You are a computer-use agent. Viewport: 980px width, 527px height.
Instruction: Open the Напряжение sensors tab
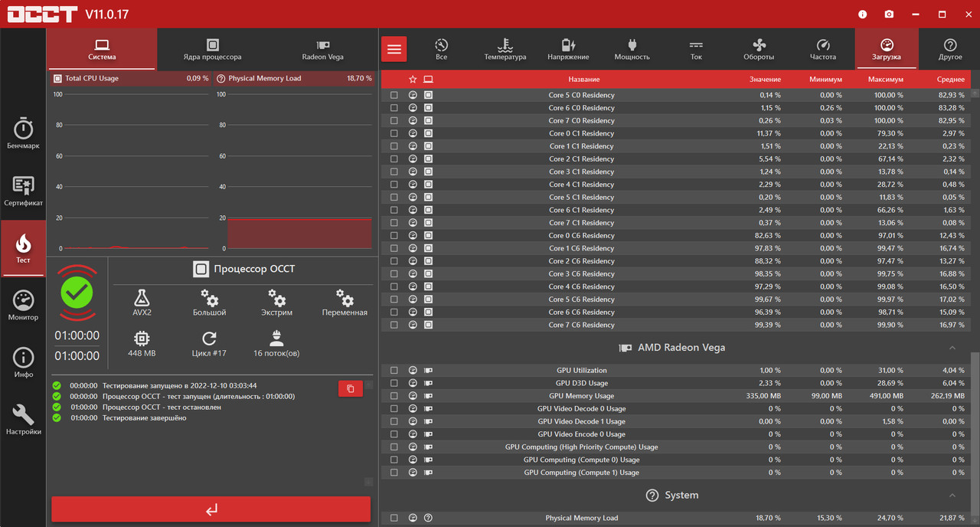pos(568,49)
